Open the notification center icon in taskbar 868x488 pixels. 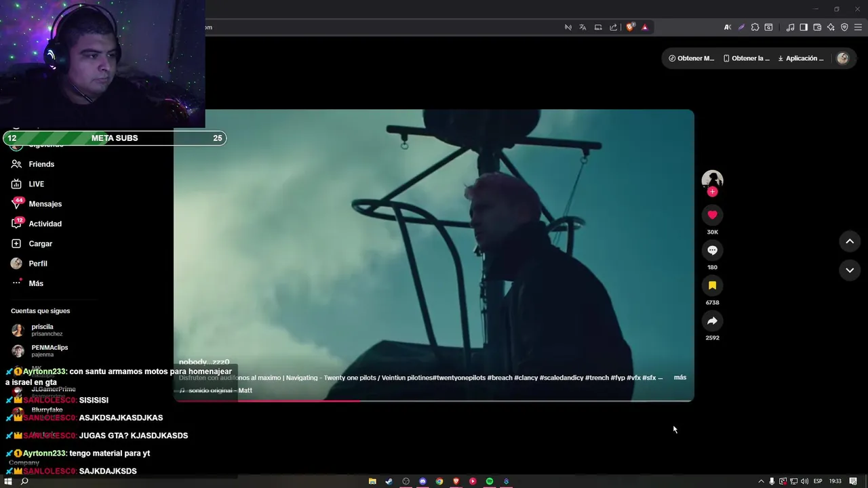coord(853,481)
